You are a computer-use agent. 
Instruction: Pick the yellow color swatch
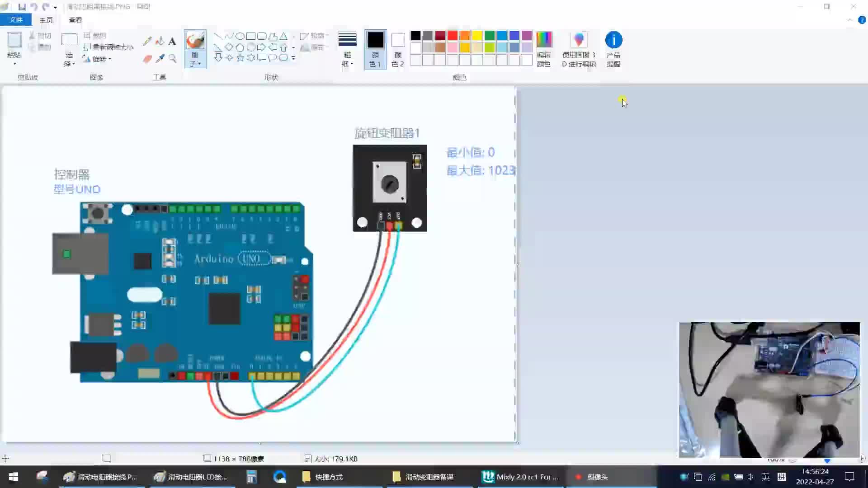tap(477, 35)
